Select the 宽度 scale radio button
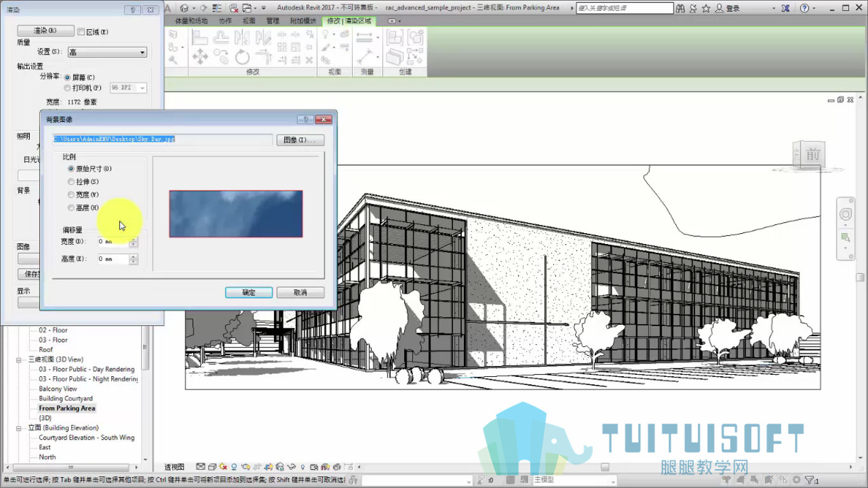 (71, 195)
